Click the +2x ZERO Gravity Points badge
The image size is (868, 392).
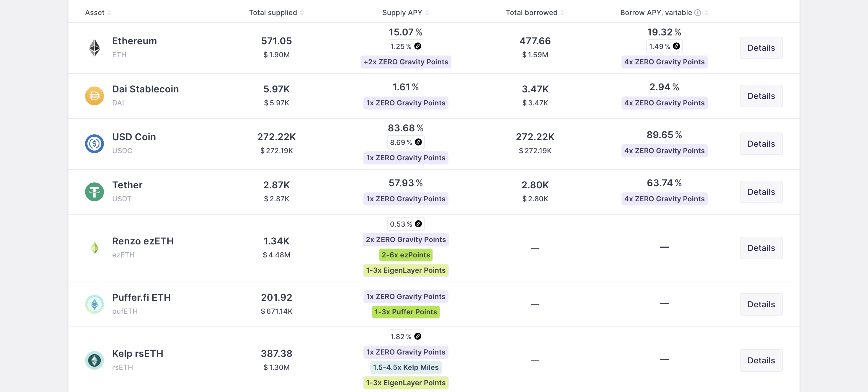point(406,62)
